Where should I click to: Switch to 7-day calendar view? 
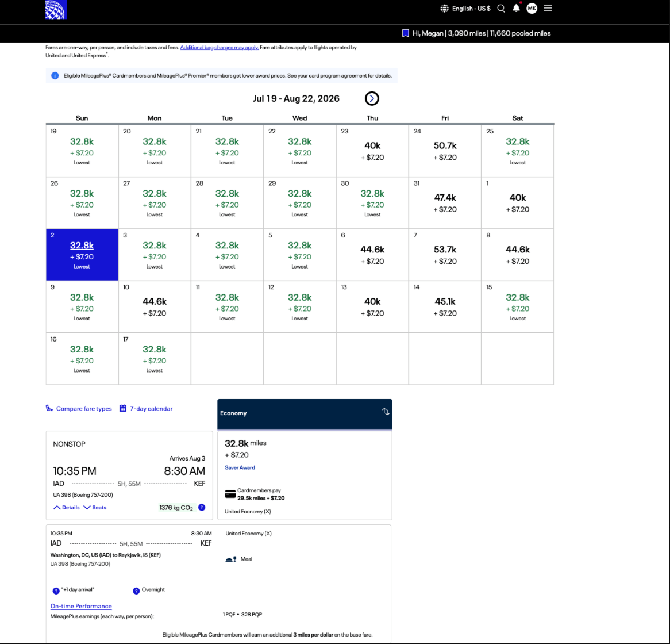[151, 409]
